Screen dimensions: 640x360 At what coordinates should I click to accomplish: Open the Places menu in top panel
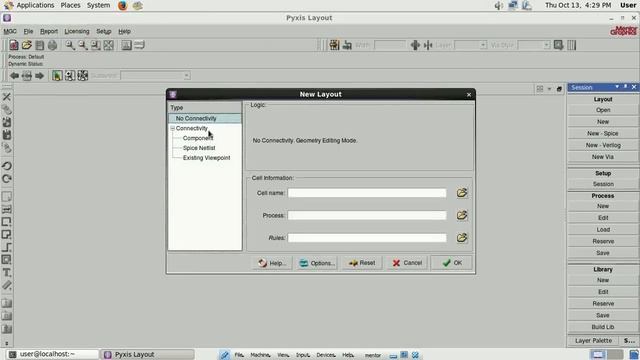click(x=70, y=5)
